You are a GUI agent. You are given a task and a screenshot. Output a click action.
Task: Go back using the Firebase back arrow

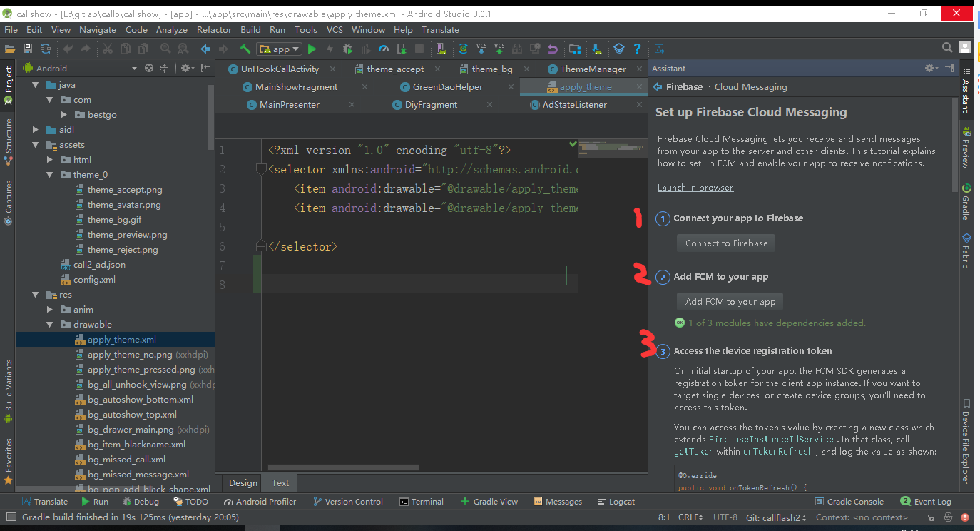click(x=658, y=87)
